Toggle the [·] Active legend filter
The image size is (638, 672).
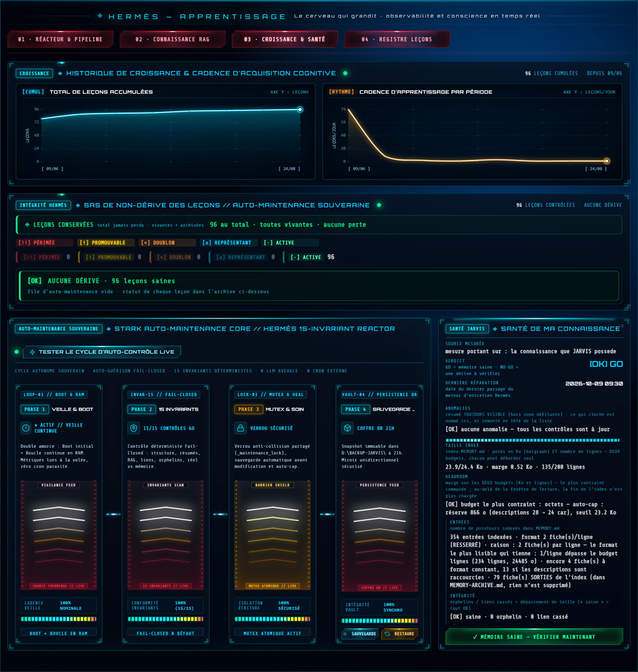(x=290, y=243)
